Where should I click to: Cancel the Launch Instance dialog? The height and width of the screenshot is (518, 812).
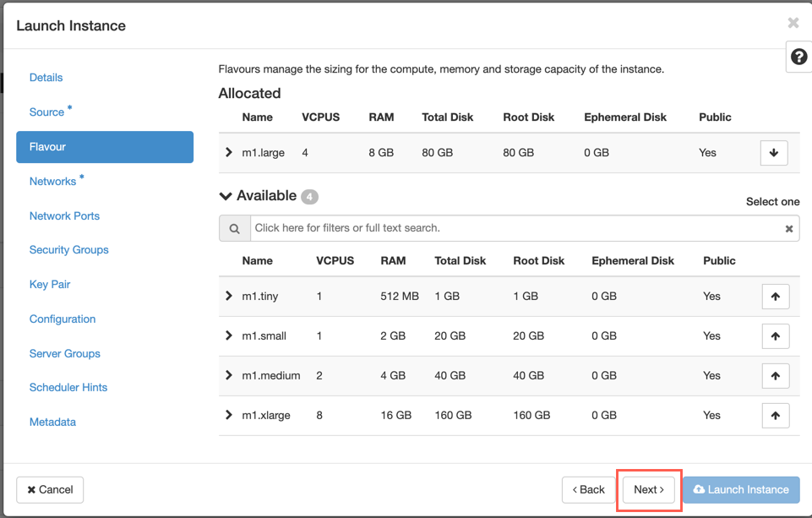click(x=50, y=489)
